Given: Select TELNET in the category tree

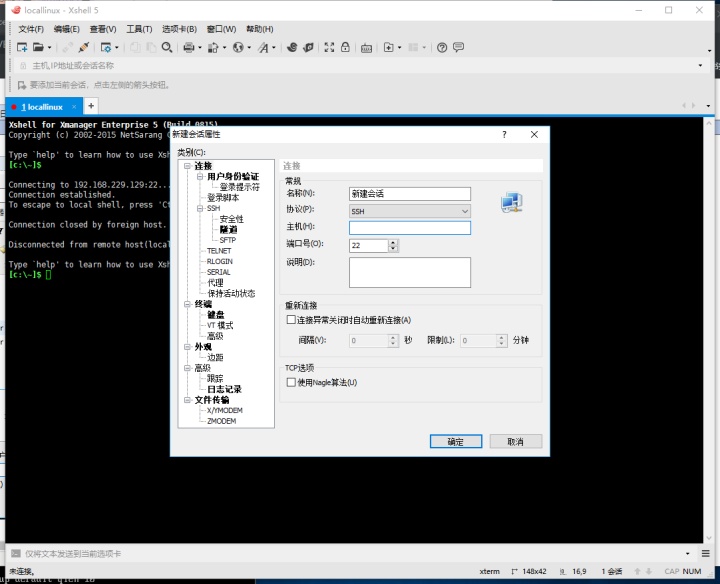Looking at the screenshot, I should coord(219,251).
